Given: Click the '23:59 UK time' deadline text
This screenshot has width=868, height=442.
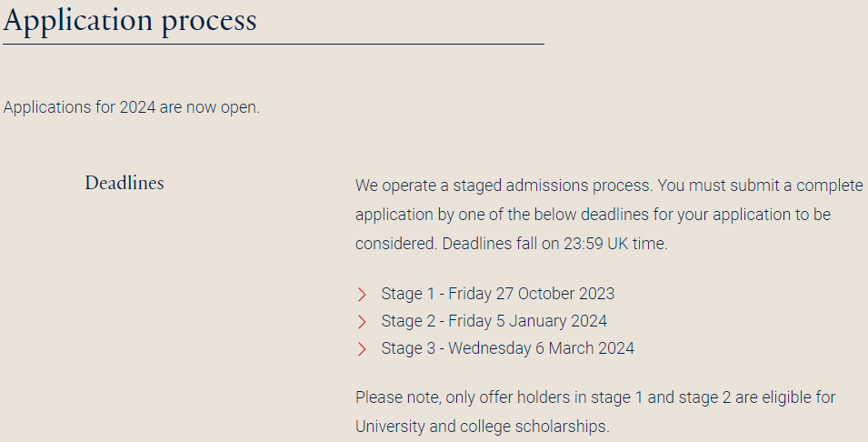Looking at the screenshot, I should tap(615, 244).
